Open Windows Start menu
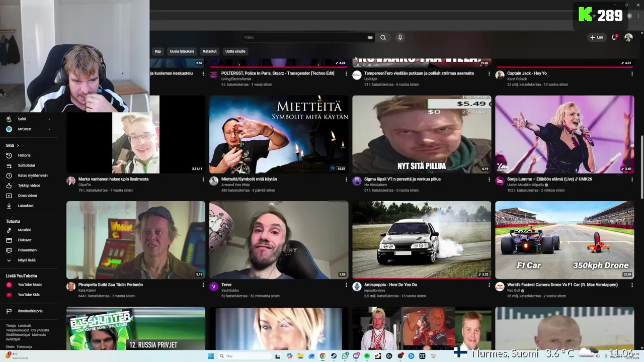The height and width of the screenshot is (362, 644). click(211, 356)
